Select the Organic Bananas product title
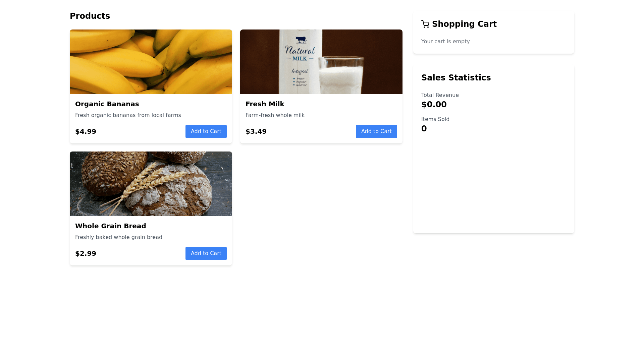The image size is (644, 362). tap(107, 104)
